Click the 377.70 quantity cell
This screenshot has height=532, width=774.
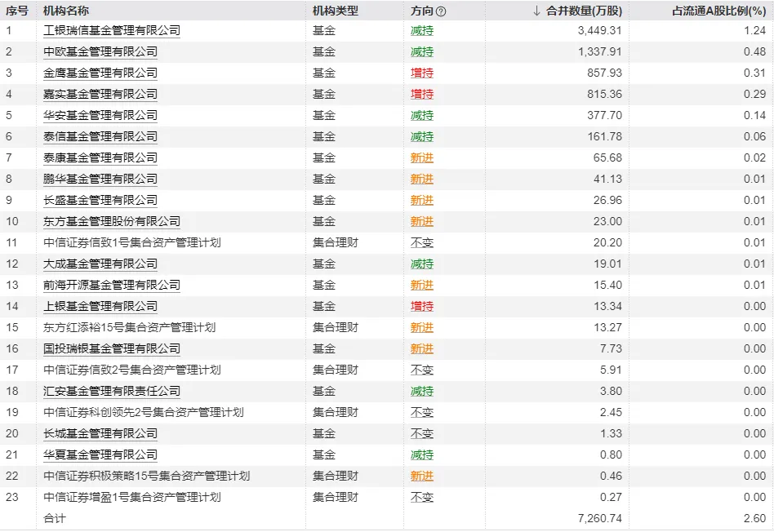(x=605, y=116)
